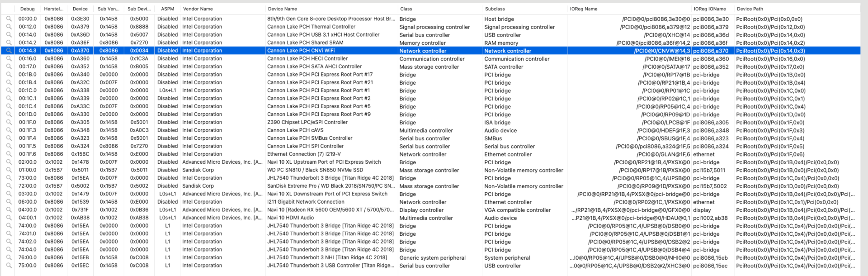This screenshot has height=276, width=868.
Task: Click the ASPM column header
Action: (x=167, y=9)
